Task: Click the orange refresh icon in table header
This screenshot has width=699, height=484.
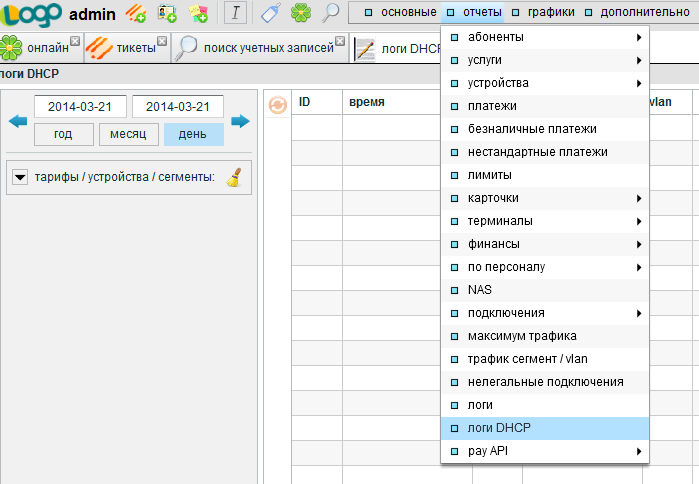Action: 278,103
